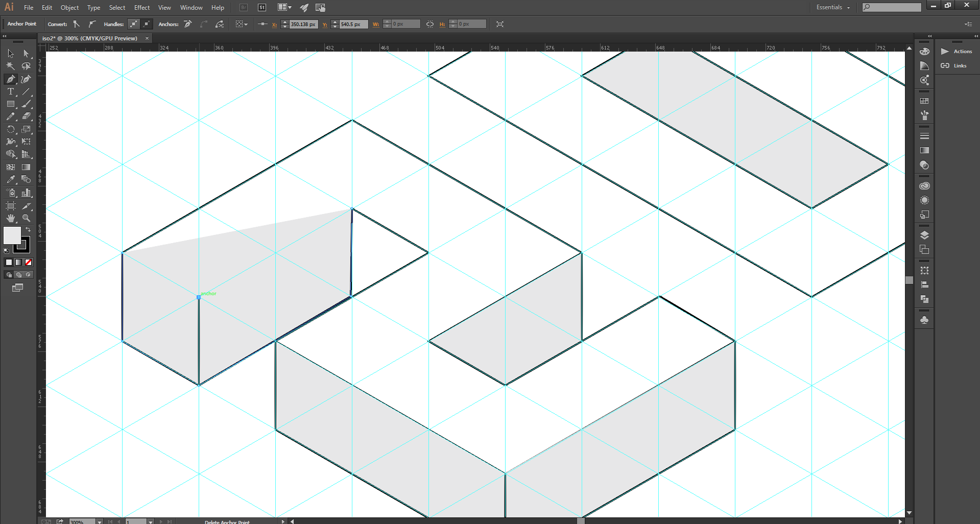The image size is (980, 524).
Task: Open the Effect menu
Action: [142, 8]
